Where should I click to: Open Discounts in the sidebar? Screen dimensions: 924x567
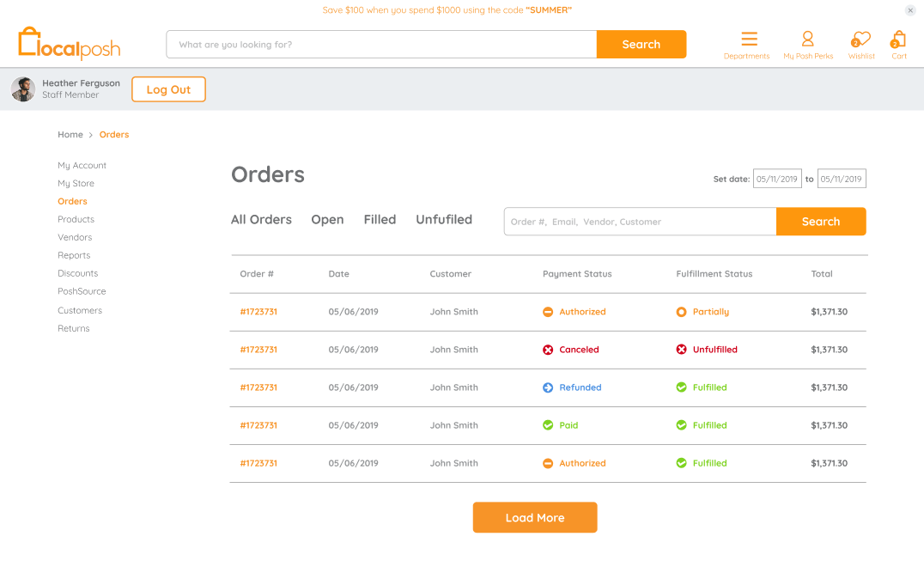78,273
